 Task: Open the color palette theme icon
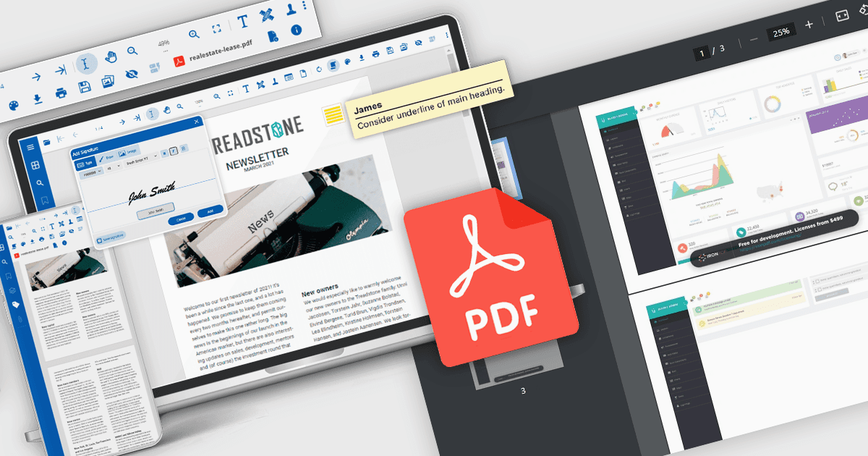click(x=14, y=105)
